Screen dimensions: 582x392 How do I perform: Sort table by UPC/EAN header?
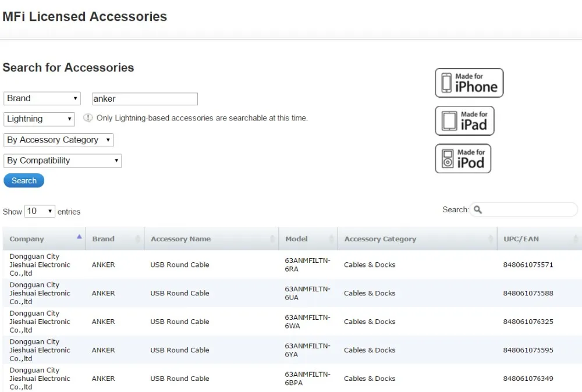pos(540,239)
